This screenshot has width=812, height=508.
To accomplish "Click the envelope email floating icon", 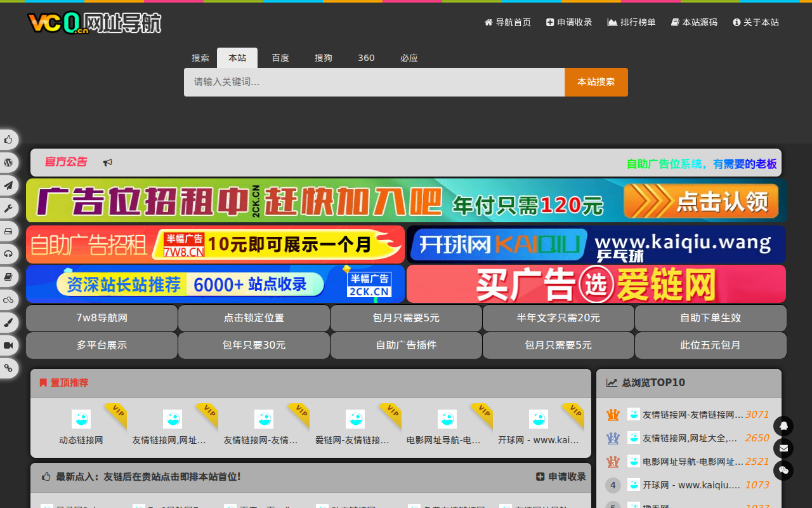I will [783, 448].
